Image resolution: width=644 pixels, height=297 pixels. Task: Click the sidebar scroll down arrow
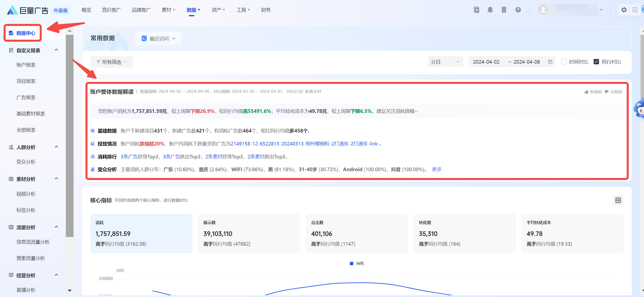click(x=69, y=291)
